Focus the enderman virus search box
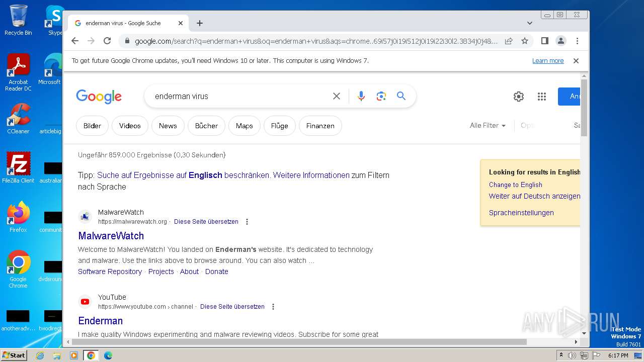 pyautogui.click(x=239, y=96)
